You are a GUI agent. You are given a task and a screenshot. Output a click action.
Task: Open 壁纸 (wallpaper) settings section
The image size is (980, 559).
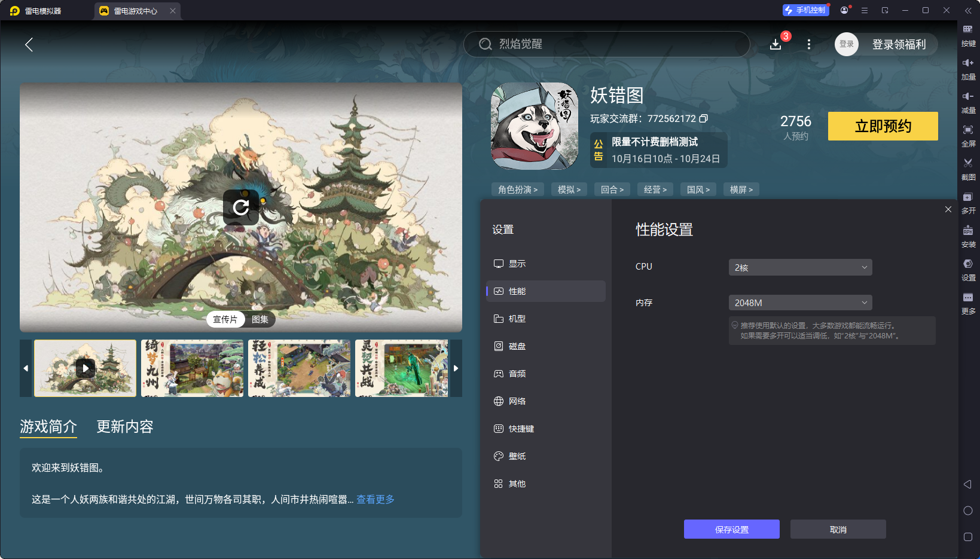pyautogui.click(x=518, y=456)
